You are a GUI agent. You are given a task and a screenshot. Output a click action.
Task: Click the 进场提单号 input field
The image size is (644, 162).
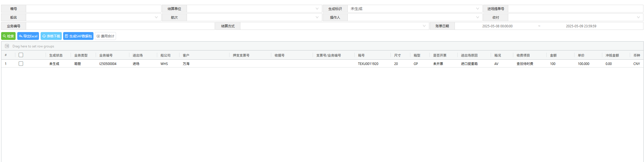click(575, 9)
